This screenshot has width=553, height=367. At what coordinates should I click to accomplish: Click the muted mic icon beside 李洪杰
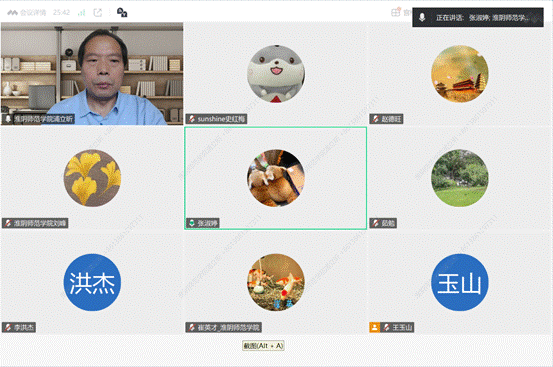[8, 328]
